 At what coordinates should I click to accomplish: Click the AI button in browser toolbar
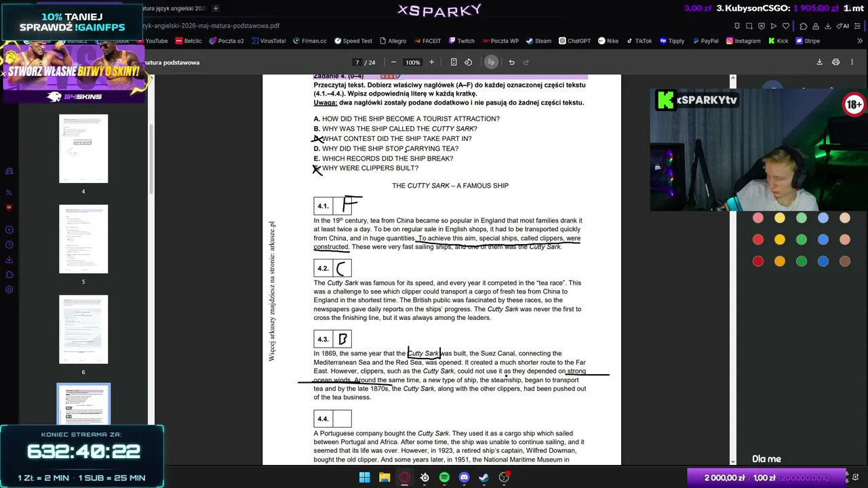[843, 26]
